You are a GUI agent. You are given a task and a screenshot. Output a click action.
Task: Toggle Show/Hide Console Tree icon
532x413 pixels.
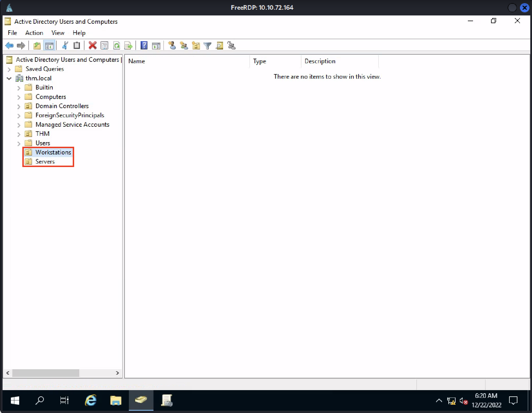(49, 45)
